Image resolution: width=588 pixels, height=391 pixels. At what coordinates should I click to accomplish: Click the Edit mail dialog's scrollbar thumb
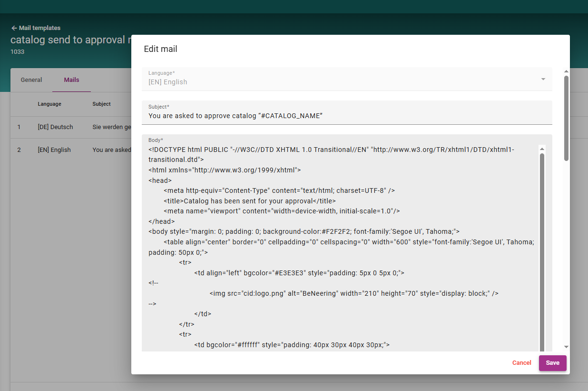(566, 118)
